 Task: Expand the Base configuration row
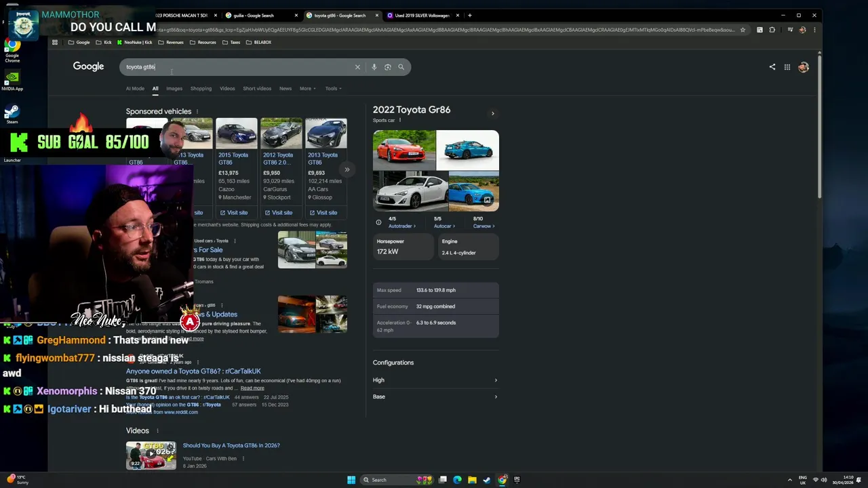tap(435, 397)
